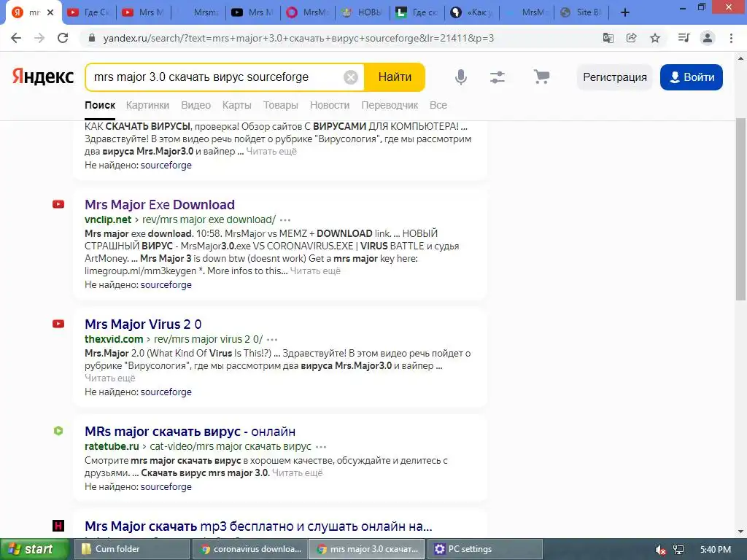Clear the Yandex search field
Image resolution: width=747 pixels, height=560 pixels.
351,77
